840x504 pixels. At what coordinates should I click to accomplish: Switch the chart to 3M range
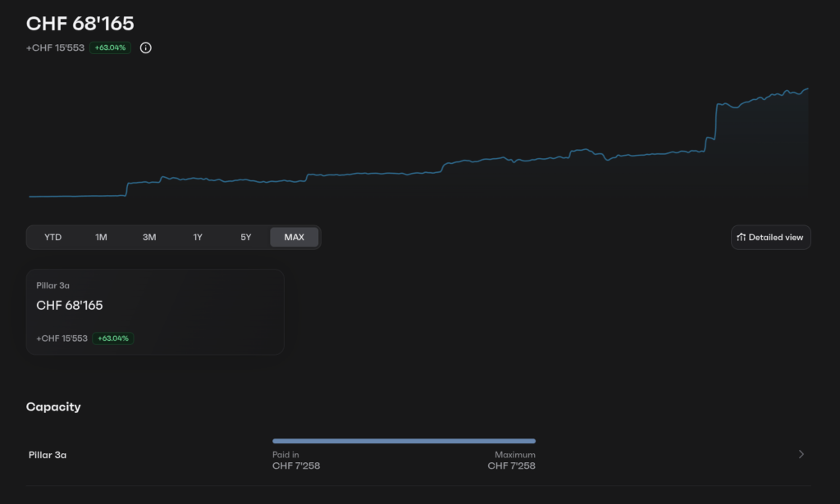point(149,237)
